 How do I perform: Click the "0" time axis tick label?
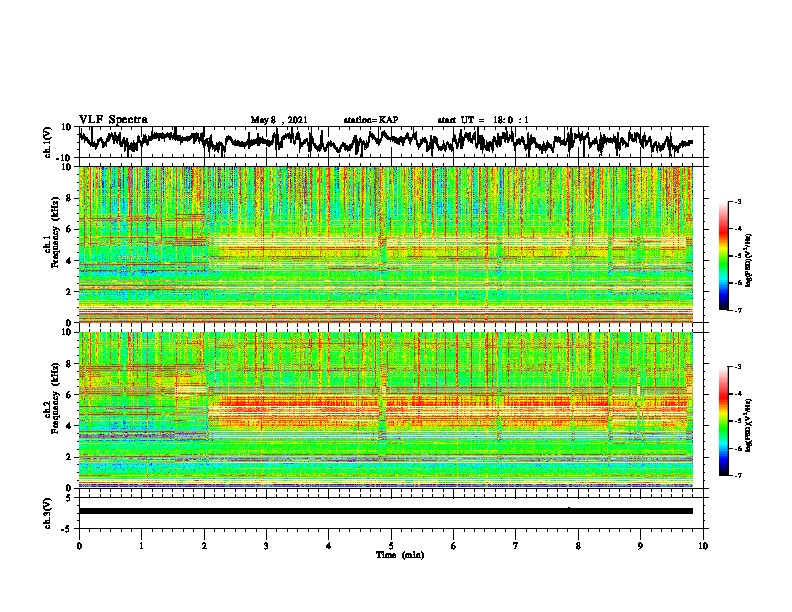pyautogui.click(x=79, y=546)
